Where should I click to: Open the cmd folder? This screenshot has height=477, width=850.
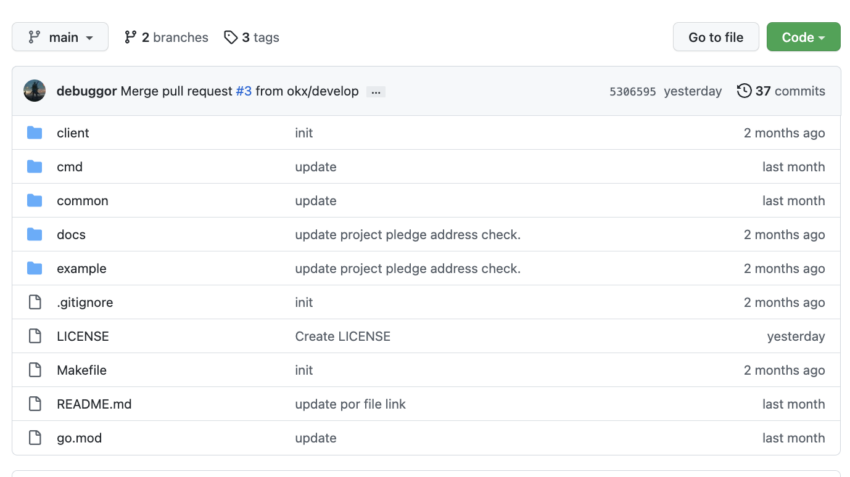pyautogui.click(x=70, y=167)
